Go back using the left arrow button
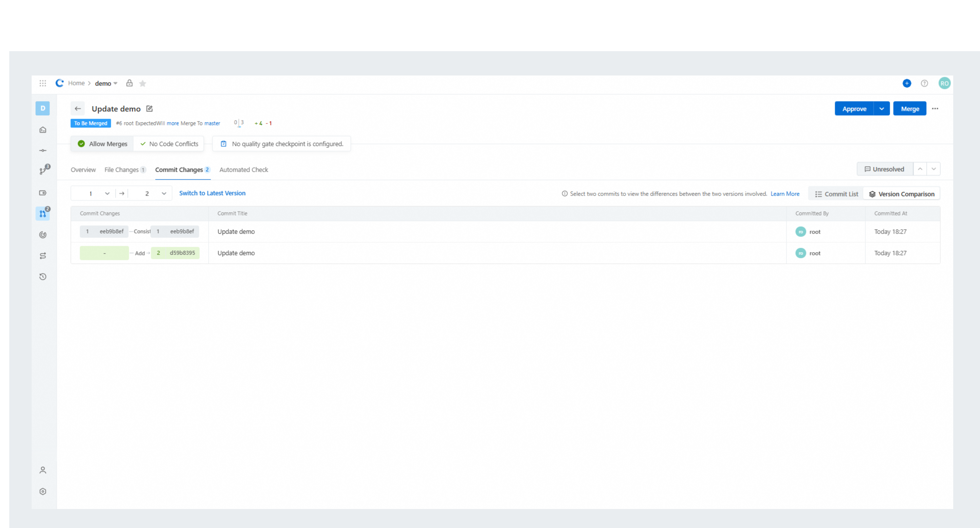The height and width of the screenshot is (528, 980). [x=78, y=109]
